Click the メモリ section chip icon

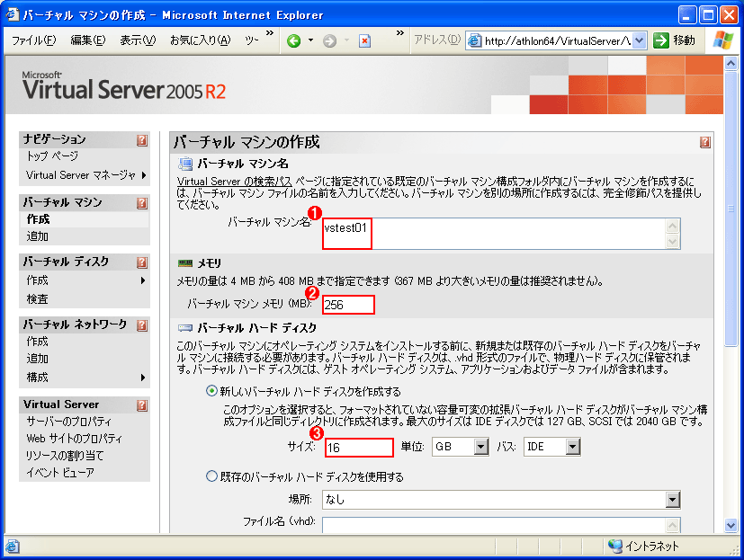pos(185,263)
